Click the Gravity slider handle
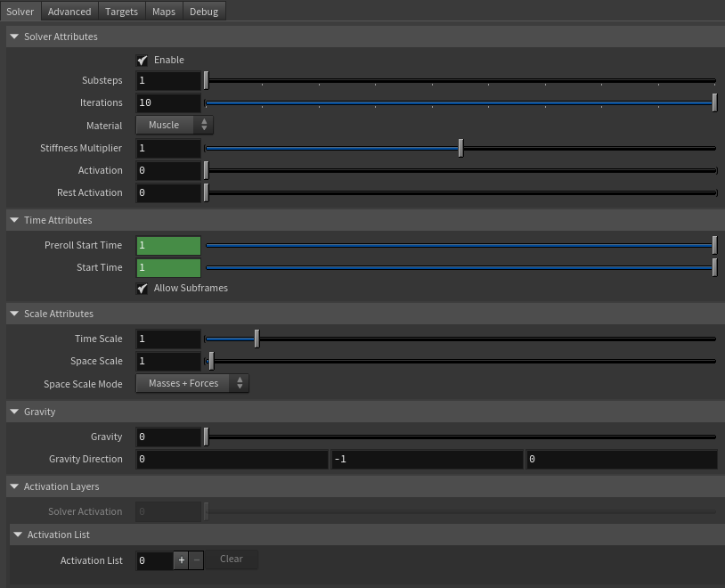725x588 pixels. click(207, 437)
